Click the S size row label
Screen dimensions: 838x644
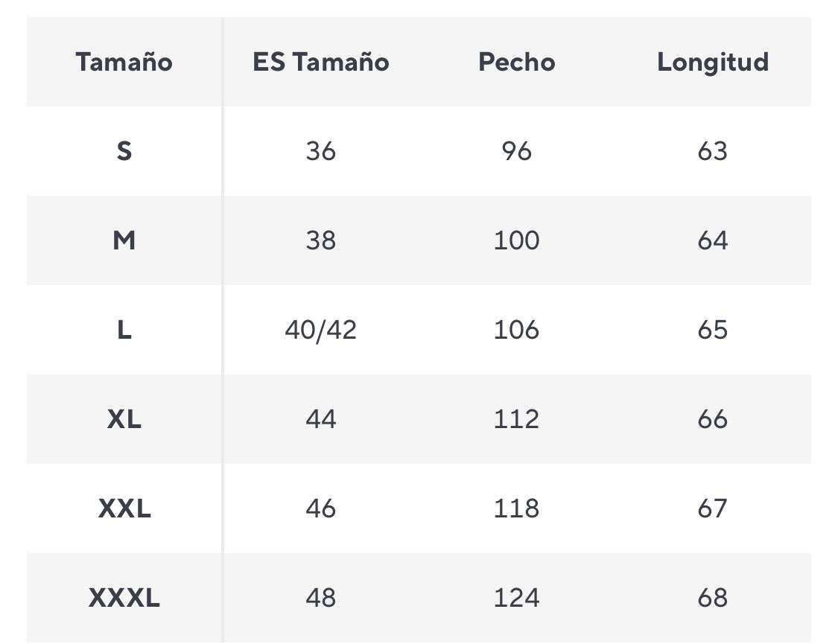pyautogui.click(x=124, y=151)
